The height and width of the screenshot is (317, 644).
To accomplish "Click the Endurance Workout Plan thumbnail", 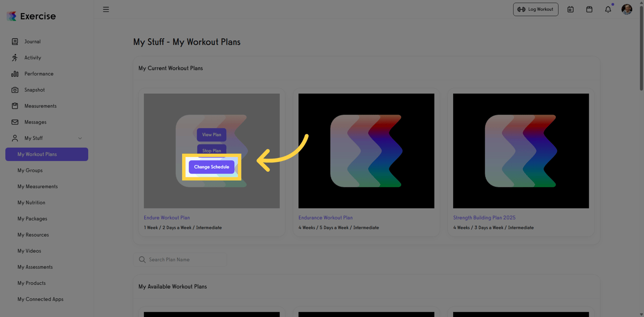I will tap(366, 151).
